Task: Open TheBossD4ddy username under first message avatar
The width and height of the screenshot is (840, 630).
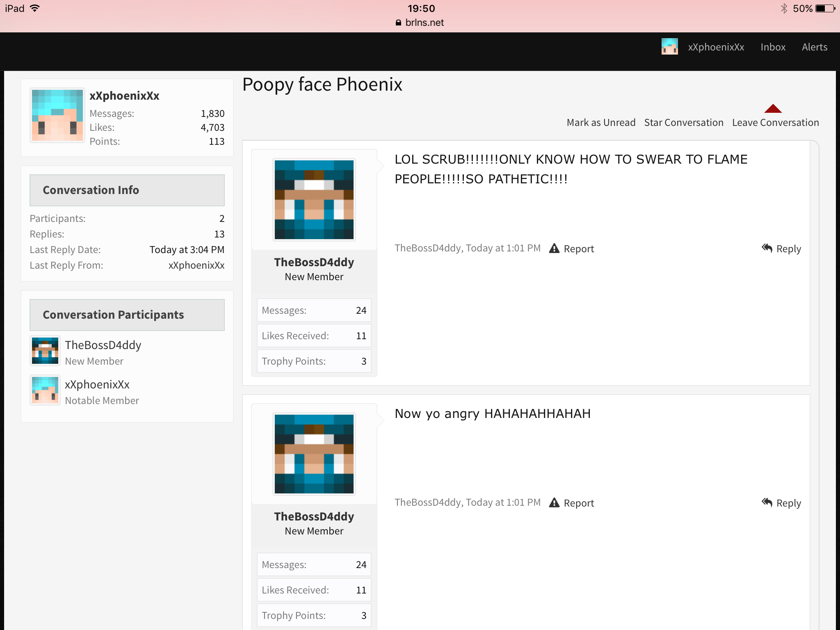Action: coord(314,262)
